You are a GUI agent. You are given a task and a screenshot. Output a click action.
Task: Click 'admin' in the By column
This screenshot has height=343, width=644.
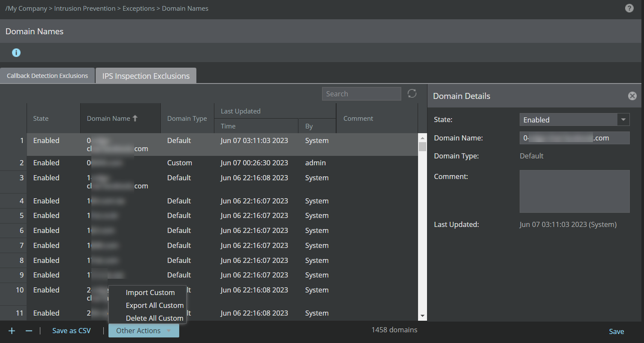pos(316,163)
